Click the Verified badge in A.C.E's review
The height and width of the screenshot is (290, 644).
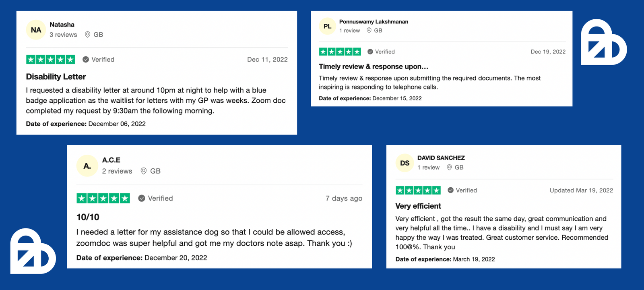pyautogui.click(x=155, y=198)
